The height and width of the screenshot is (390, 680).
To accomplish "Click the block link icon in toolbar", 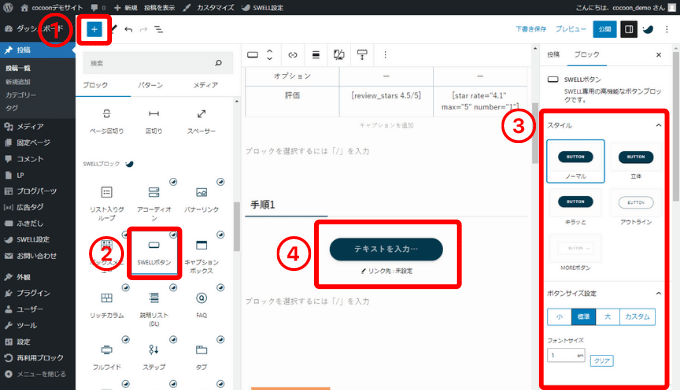I will tap(293, 55).
